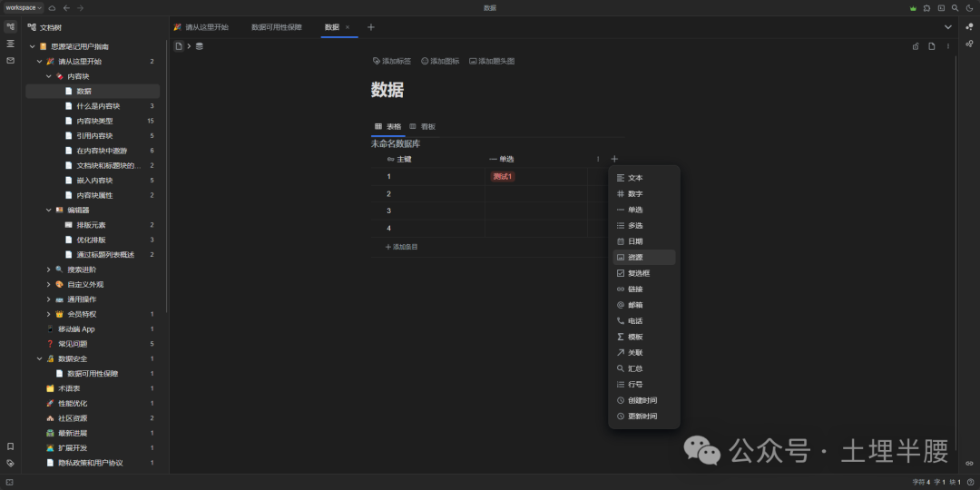This screenshot has width=980, height=490.
Task: Collapse the 数据安全 tree node
Action: [x=40, y=358]
